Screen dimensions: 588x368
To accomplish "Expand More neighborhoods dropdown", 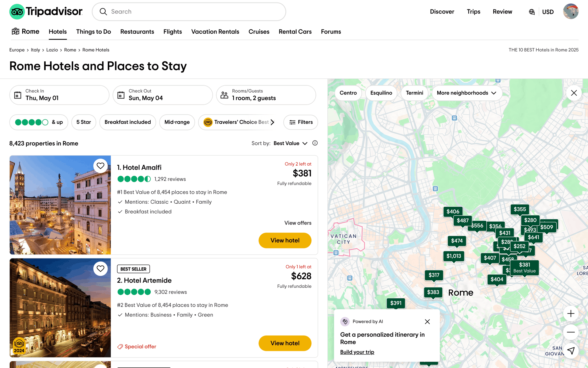I will pyautogui.click(x=466, y=93).
